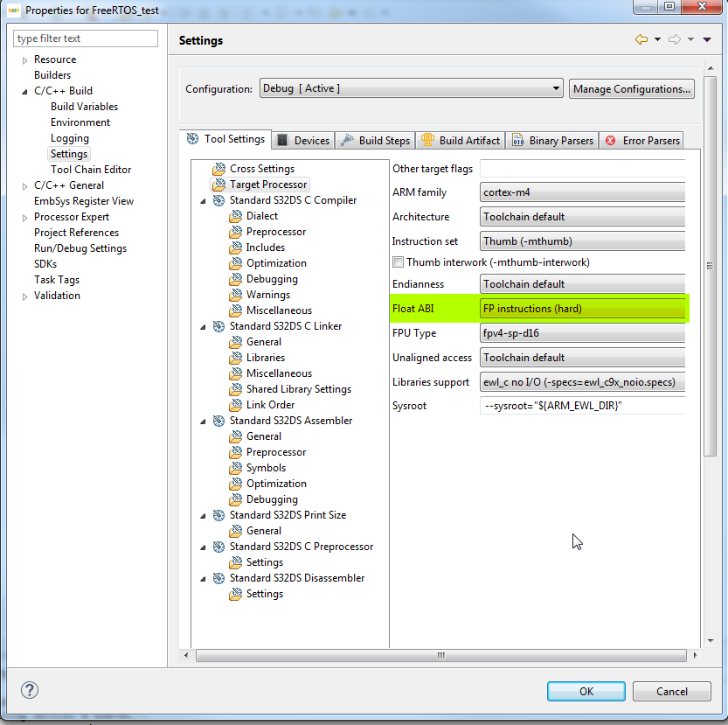Select Processor Expert in sidebar
Screen dimensions: 728x725
(72, 217)
